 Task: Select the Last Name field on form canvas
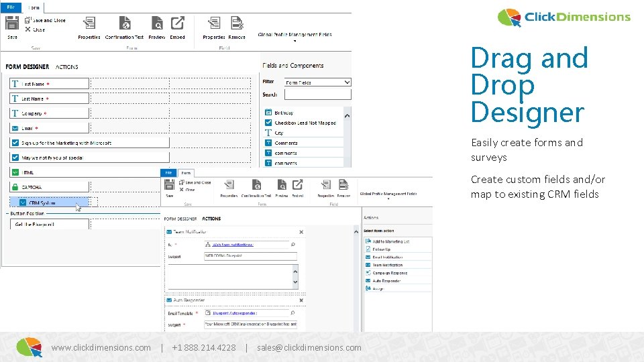[x=49, y=99]
